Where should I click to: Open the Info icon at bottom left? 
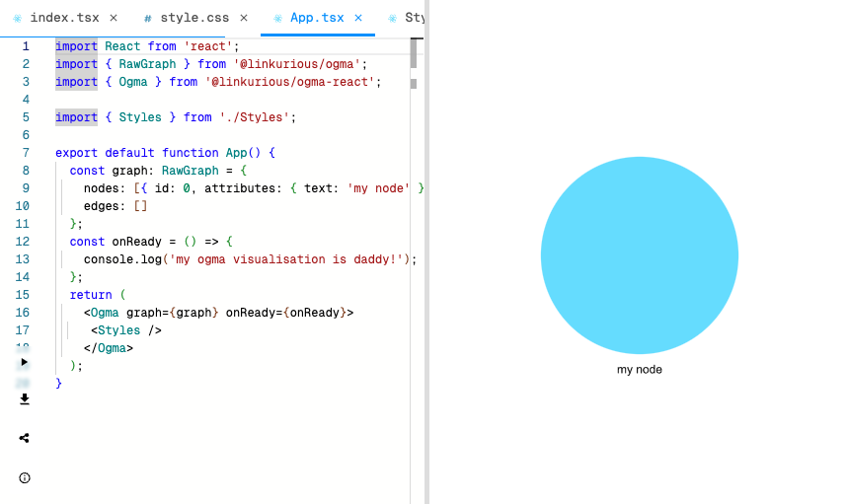(25, 477)
